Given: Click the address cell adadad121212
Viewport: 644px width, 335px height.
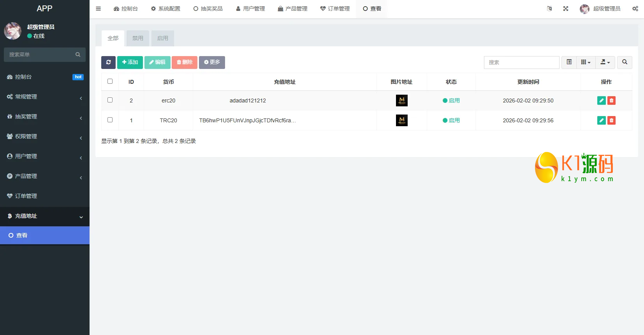Looking at the screenshot, I should [x=248, y=100].
